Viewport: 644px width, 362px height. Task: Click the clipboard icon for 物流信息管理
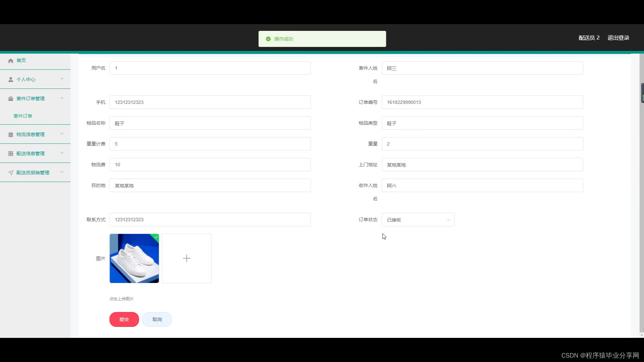click(11, 134)
